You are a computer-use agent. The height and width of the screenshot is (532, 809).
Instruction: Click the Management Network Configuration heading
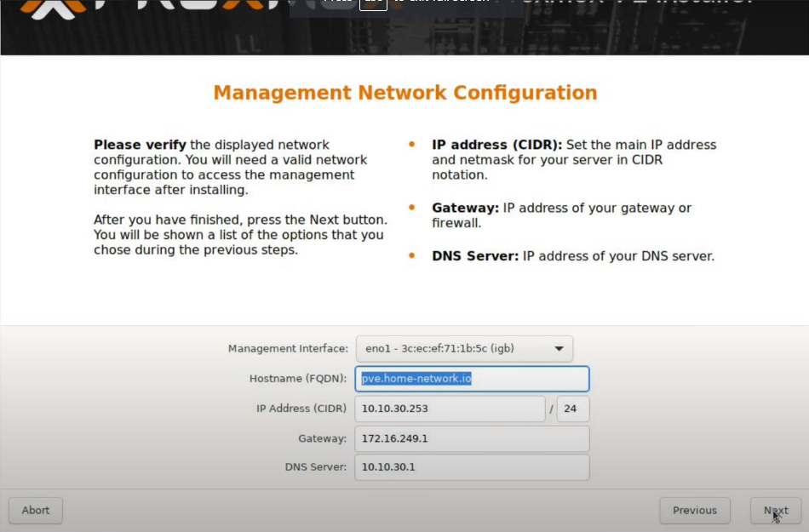coord(404,93)
